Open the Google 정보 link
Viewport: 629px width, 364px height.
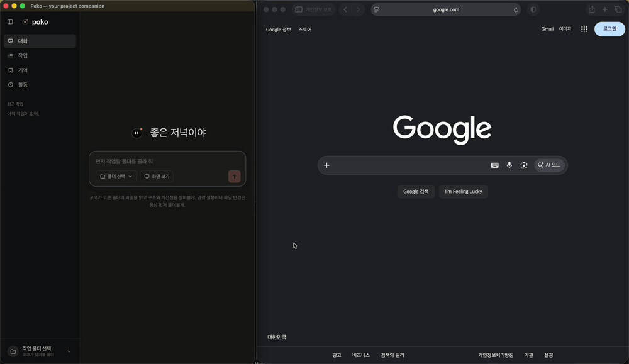pyautogui.click(x=279, y=30)
